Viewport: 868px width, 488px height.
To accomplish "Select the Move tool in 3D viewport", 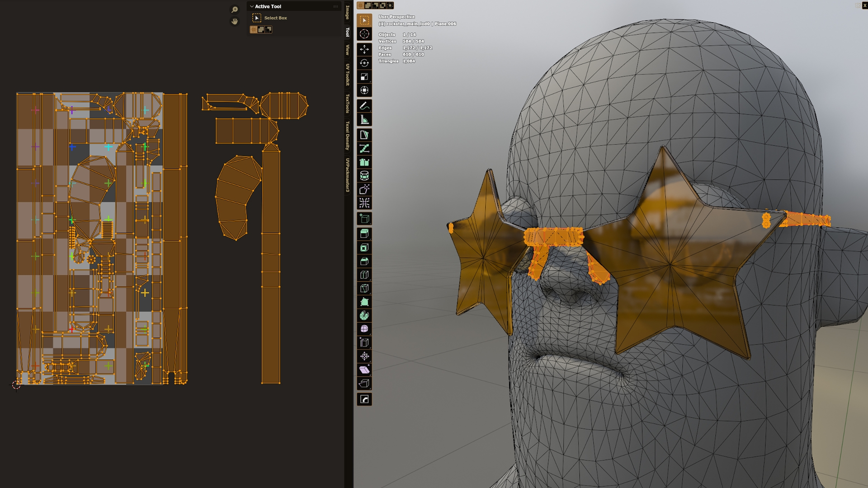I will (x=364, y=49).
